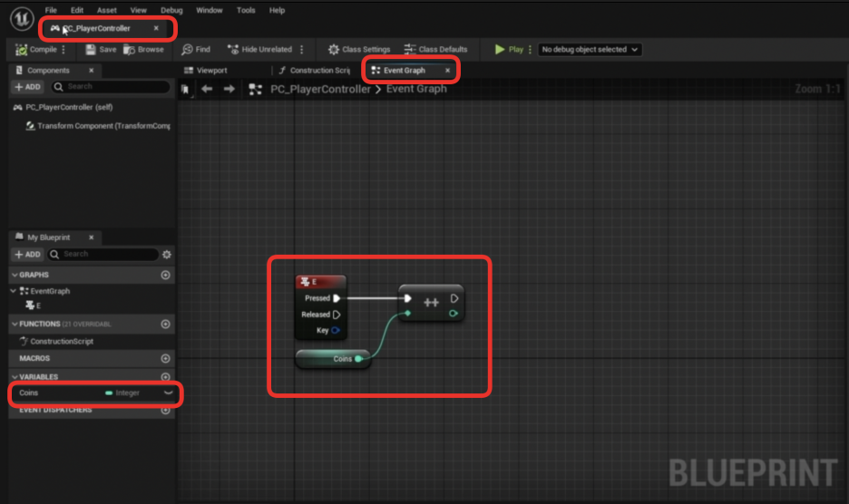Viewport: 849px width, 504px height.
Task: Select Transform Component in components tree
Action: (x=98, y=126)
